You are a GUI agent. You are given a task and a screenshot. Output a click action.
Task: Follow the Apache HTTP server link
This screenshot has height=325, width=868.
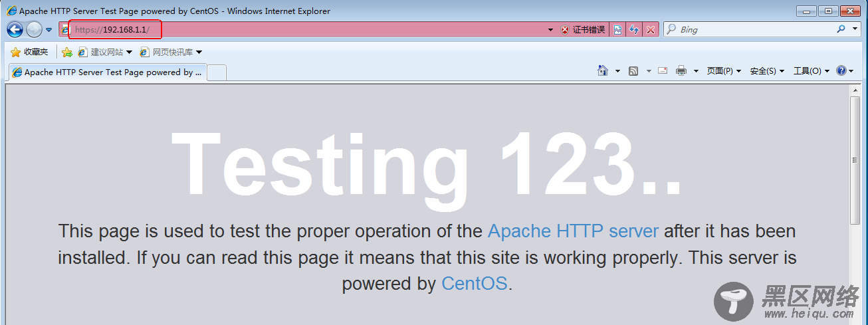(573, 231)
